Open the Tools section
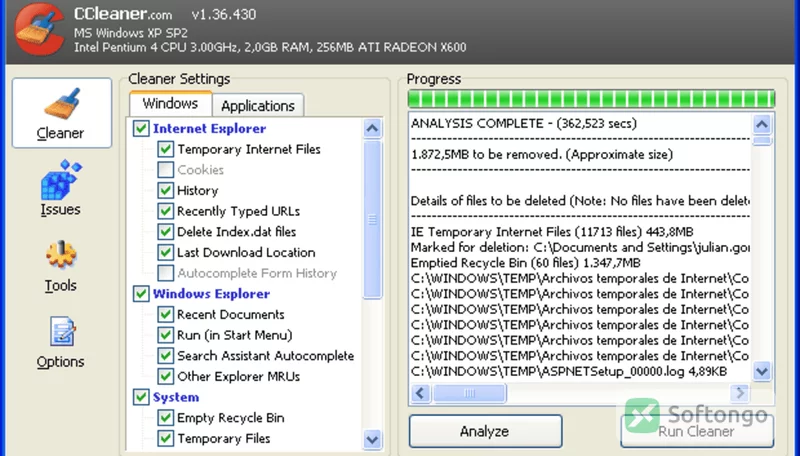This screenshot has height=456, width=800. 60,266
